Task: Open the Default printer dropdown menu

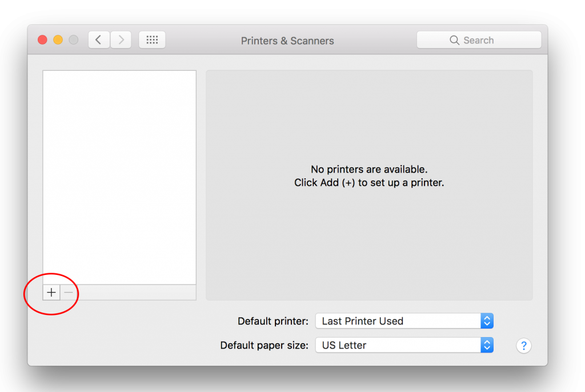Action: click(x=400, y=321)
